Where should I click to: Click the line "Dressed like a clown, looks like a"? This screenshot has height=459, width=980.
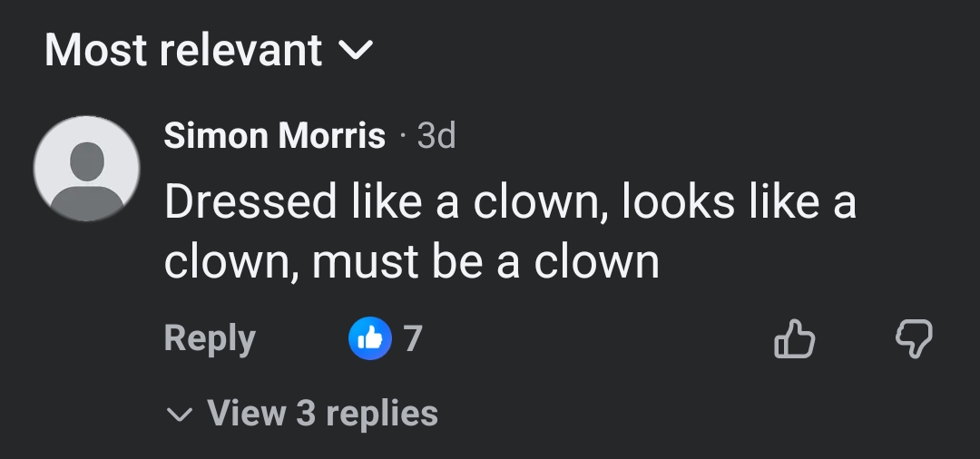[x=509, y=201]
